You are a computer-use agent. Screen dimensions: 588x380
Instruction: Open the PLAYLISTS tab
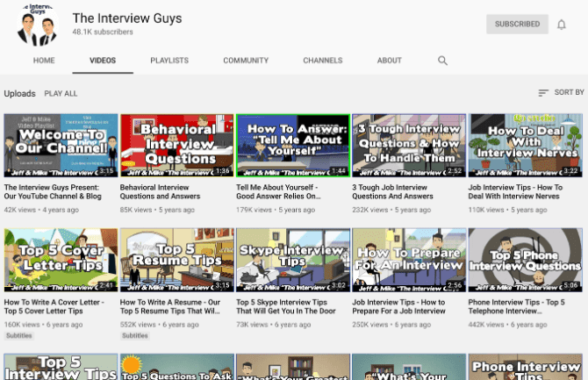169,61
